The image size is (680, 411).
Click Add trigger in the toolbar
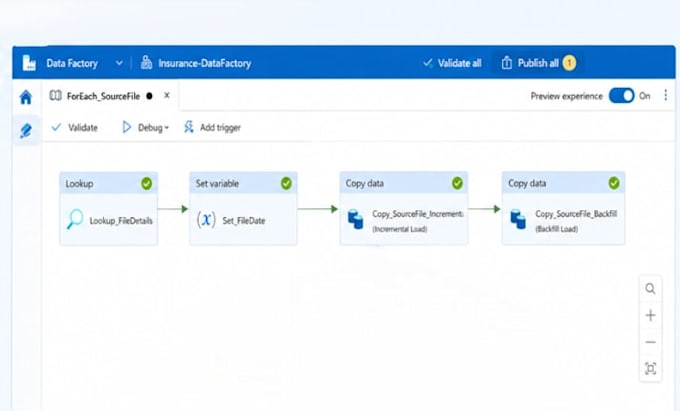tap(212, 127)
